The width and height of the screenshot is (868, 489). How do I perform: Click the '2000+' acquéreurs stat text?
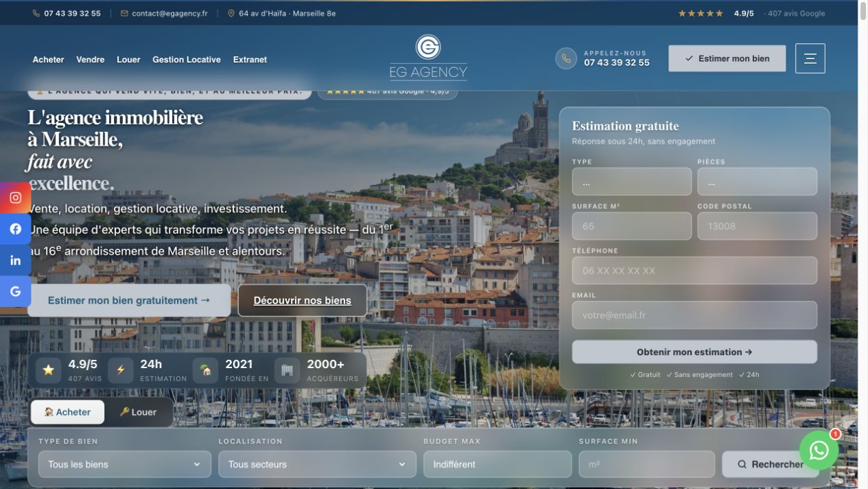(x=326, y=364)
